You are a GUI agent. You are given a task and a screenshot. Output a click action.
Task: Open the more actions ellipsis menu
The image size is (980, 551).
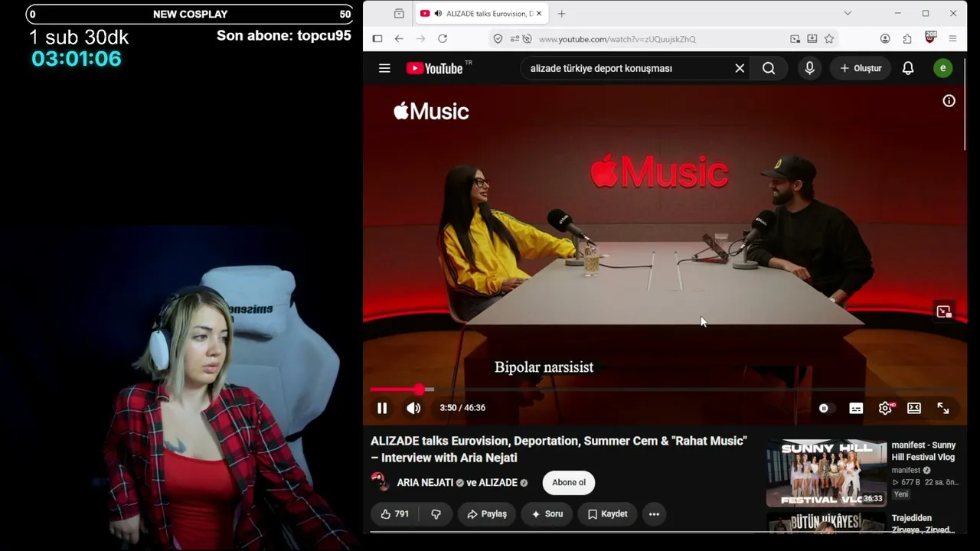click(654, 514)
